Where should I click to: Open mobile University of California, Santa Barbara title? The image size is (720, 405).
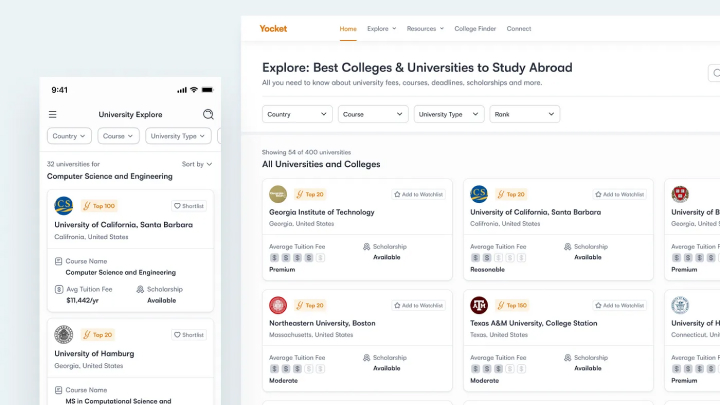click(x=124, y=225)
